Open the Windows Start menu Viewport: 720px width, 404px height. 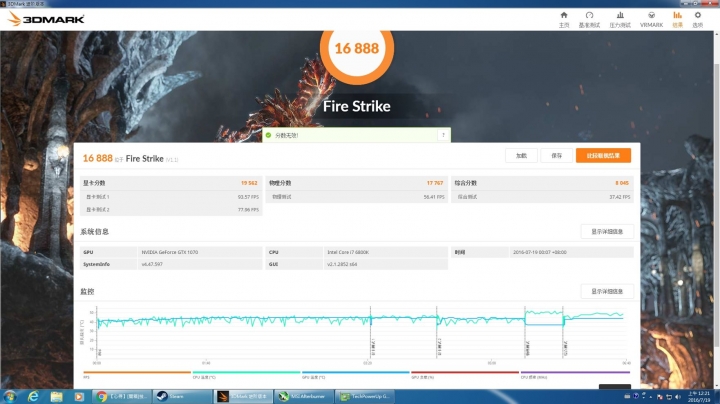click(10, 396)
